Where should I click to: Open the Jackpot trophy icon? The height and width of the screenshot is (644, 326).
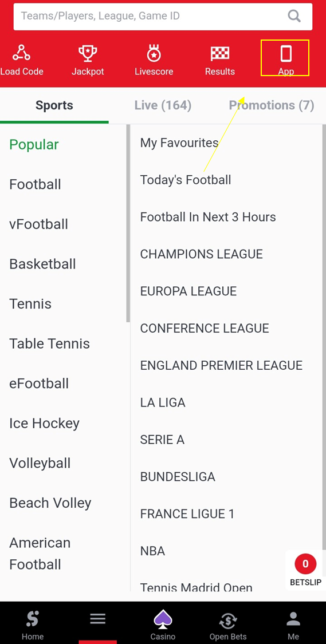click(x=88, y=53)
